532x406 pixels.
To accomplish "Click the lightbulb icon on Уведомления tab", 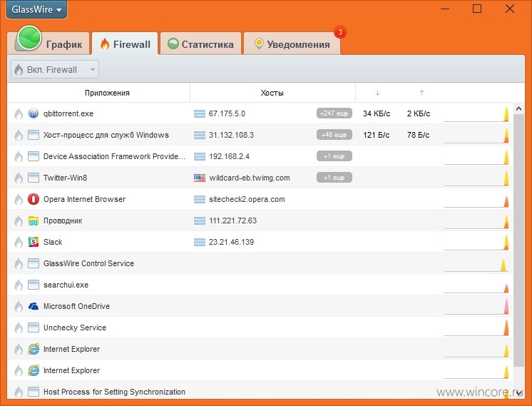I will click(259, 44).
